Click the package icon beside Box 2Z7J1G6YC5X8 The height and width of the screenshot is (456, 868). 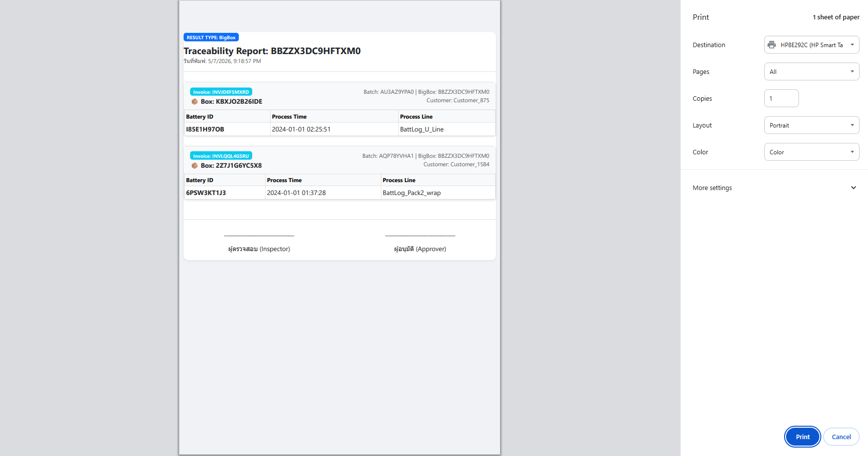(195, 165)
